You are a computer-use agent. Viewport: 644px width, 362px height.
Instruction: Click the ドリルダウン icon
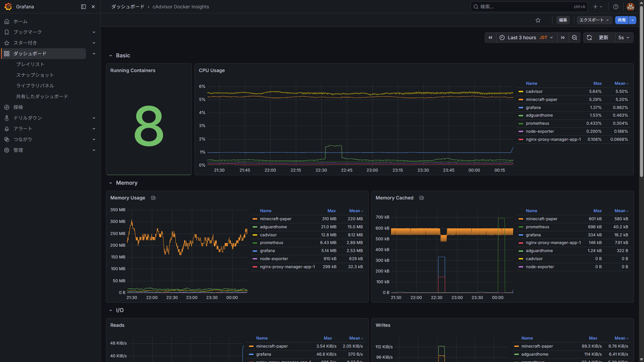(7, 118)
